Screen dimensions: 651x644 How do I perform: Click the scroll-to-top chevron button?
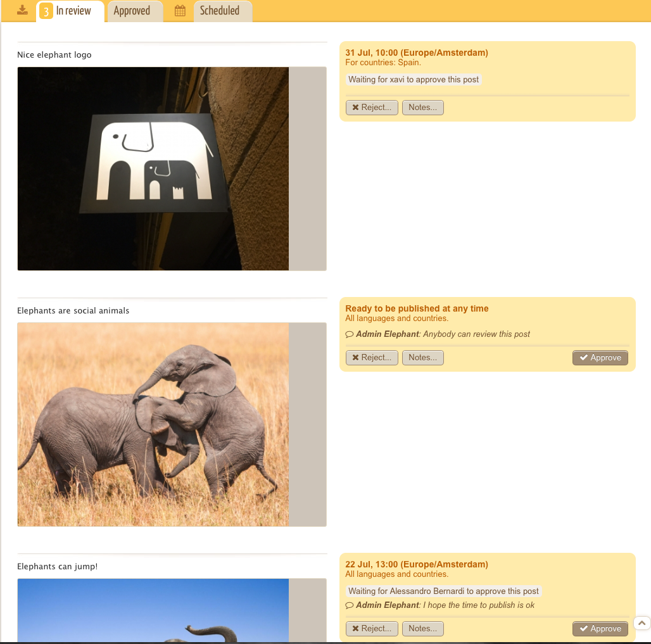click(x=642, y=623)
